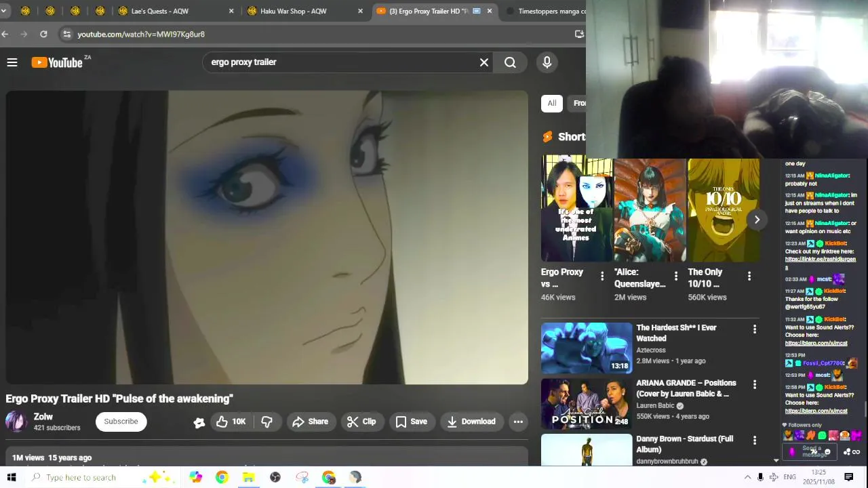The width and height of the screenshot is (868, 488).
Task: Open File Explorer from taskbar
Action: (x=248, y=477)
